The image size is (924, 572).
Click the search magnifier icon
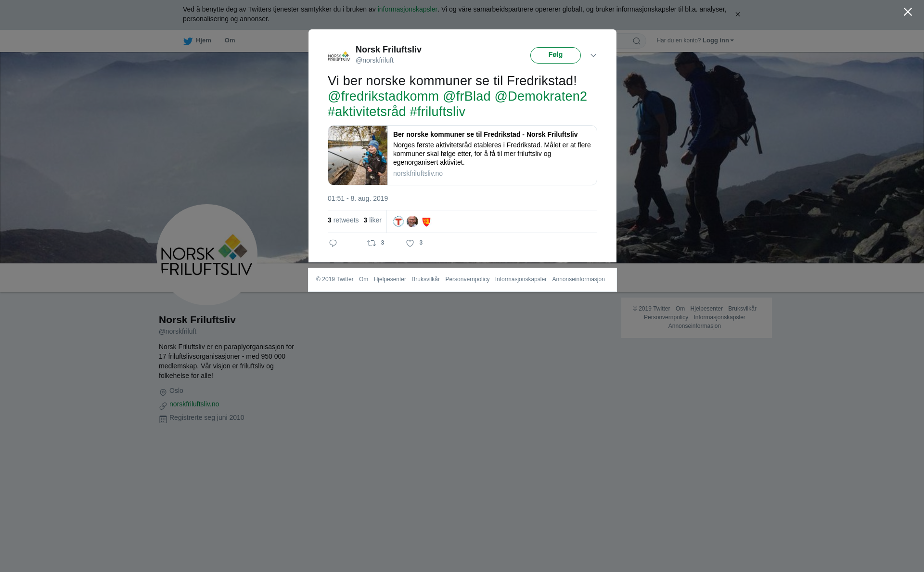point(636,41)
